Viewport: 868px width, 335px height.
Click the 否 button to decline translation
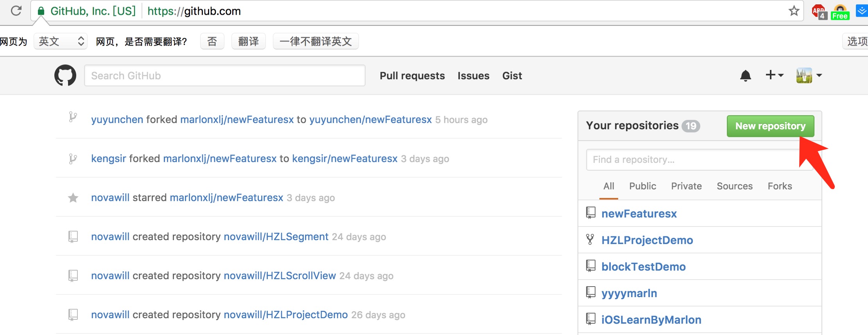pyautogui.click(x=212, y=41)
